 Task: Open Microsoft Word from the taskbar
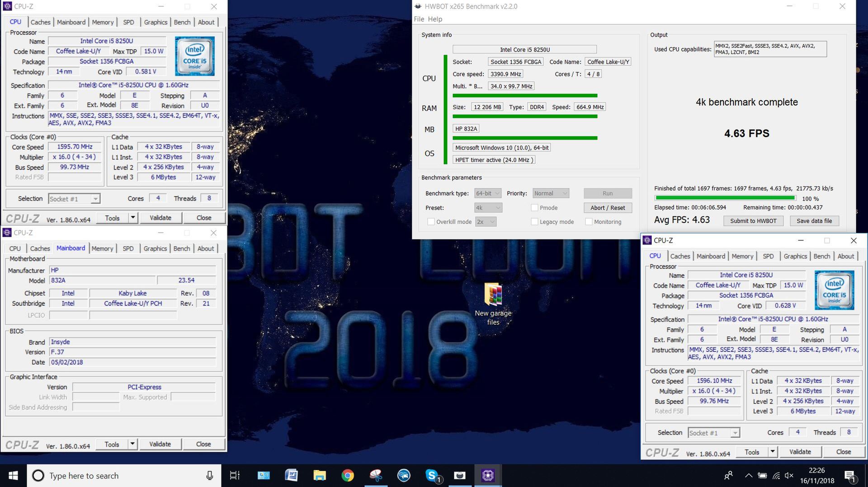point(292,476)
